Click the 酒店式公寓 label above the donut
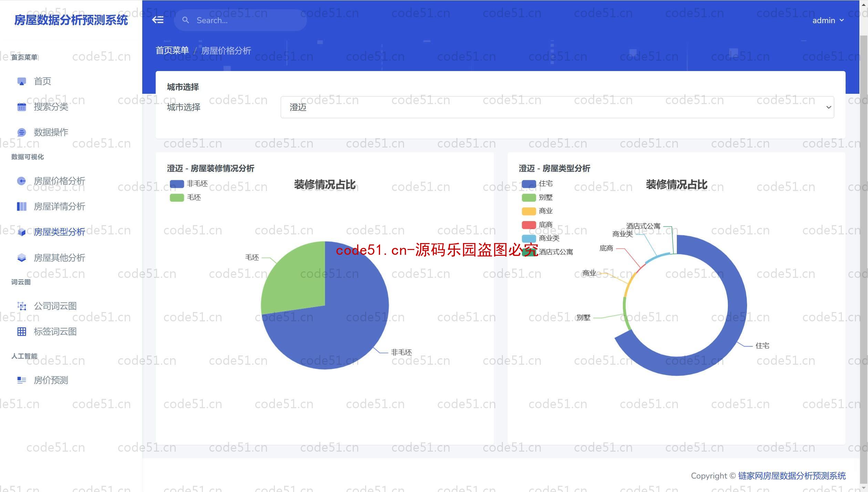This screenshot has height=492, width=868. pos(643,226)
